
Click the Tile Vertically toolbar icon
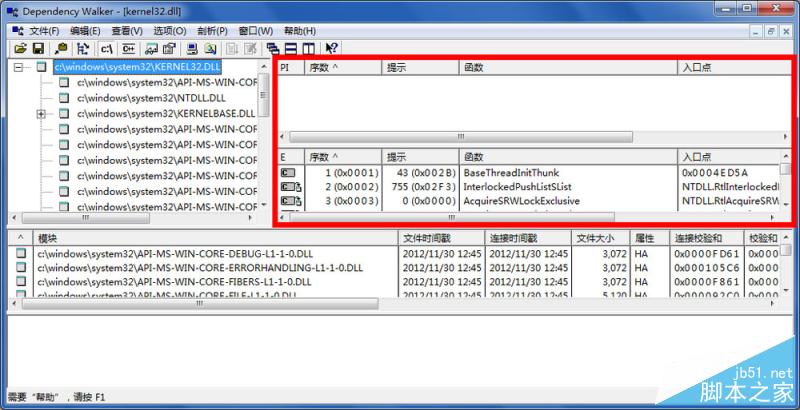coord(308,48)
